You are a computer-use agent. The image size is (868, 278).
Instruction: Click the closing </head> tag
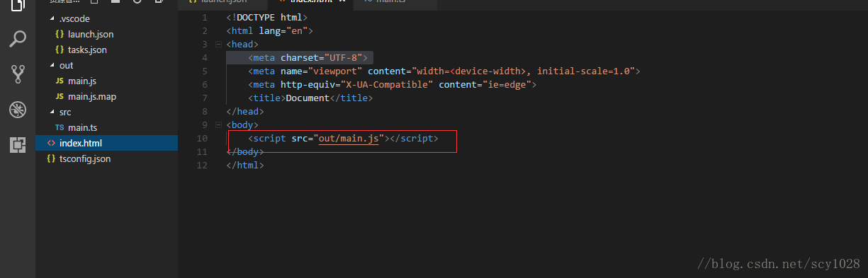click(x=245, y=111)
